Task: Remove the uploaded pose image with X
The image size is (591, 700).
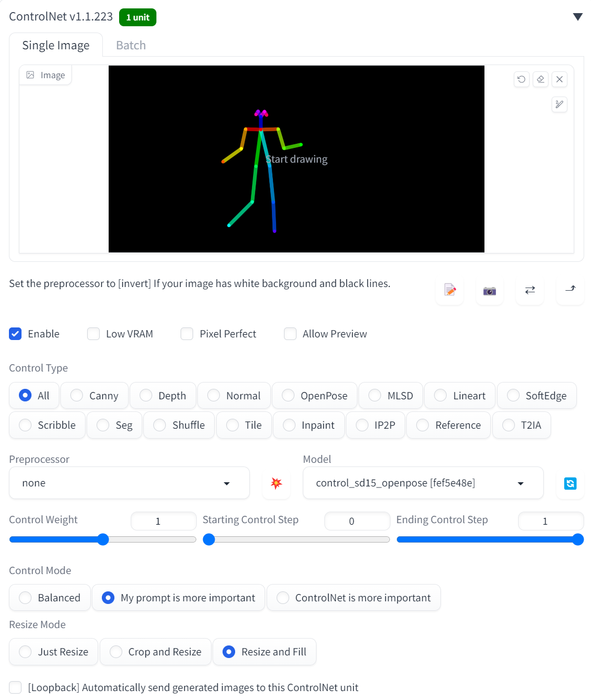Action: 560,79
